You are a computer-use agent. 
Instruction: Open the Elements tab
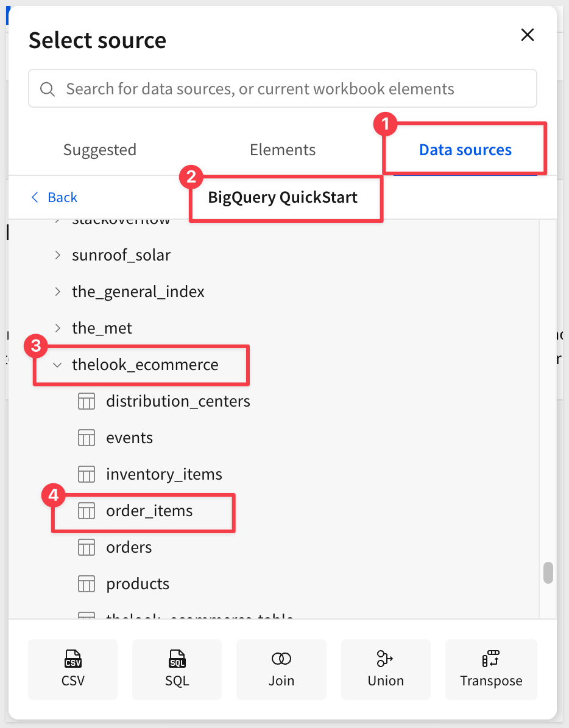coord(283,150)
